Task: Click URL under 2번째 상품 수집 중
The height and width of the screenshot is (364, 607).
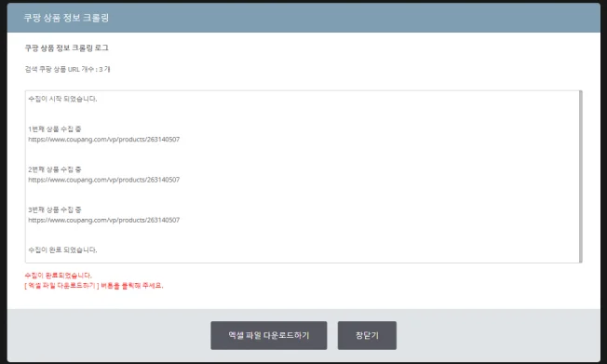Action: [103, 180]
